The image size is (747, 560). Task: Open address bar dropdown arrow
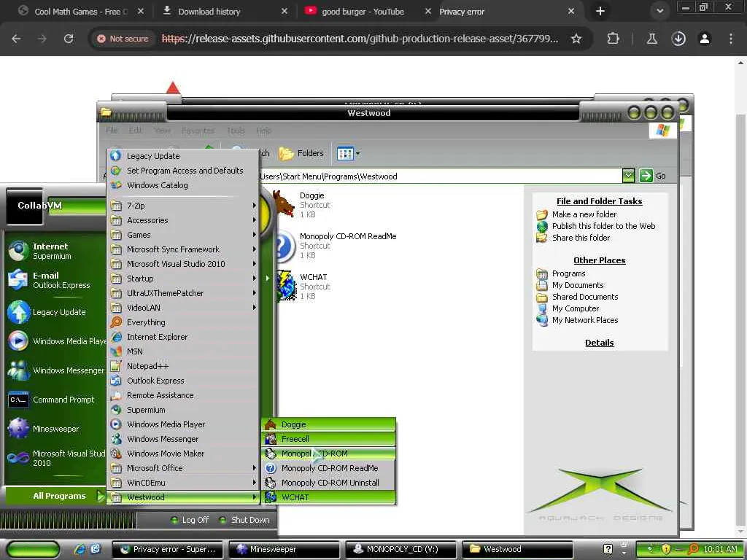tap(628, 176)
